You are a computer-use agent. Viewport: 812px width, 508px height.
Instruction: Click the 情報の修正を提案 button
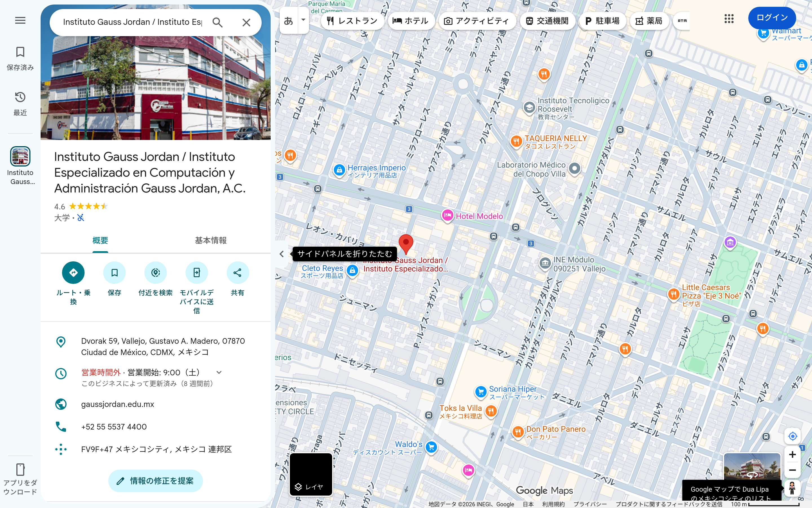click(x=155, y=481)
